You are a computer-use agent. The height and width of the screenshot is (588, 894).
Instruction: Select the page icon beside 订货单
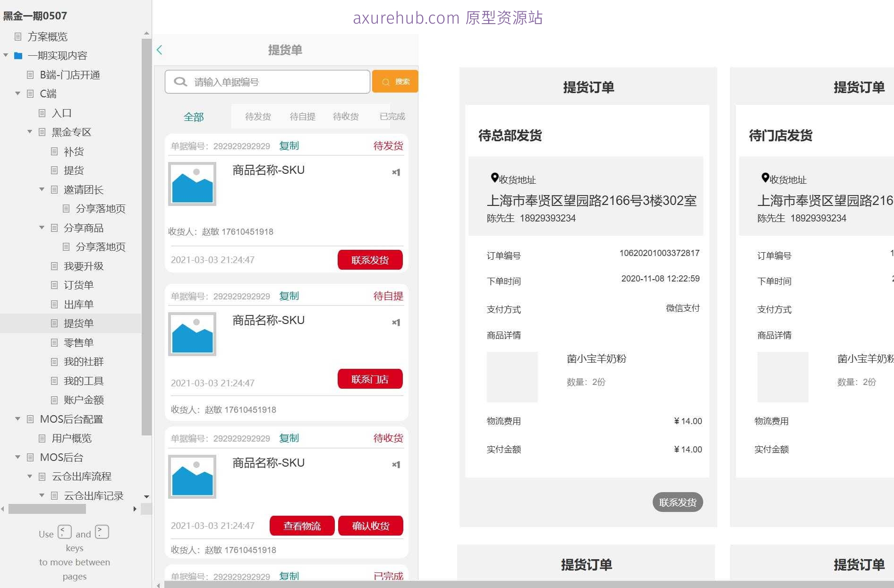pos(54,285)
